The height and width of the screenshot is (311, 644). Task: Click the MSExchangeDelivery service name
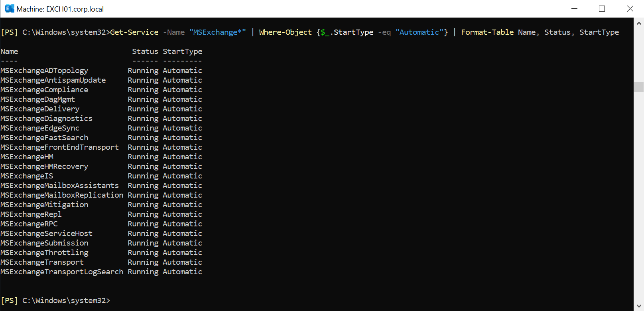(x=40, y=109)
